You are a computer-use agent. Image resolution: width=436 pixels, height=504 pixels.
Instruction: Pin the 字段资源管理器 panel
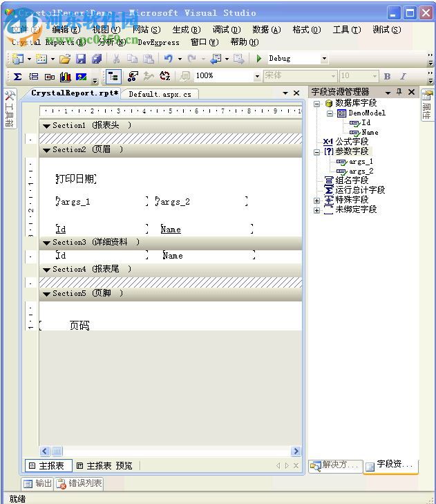(399, 92)
